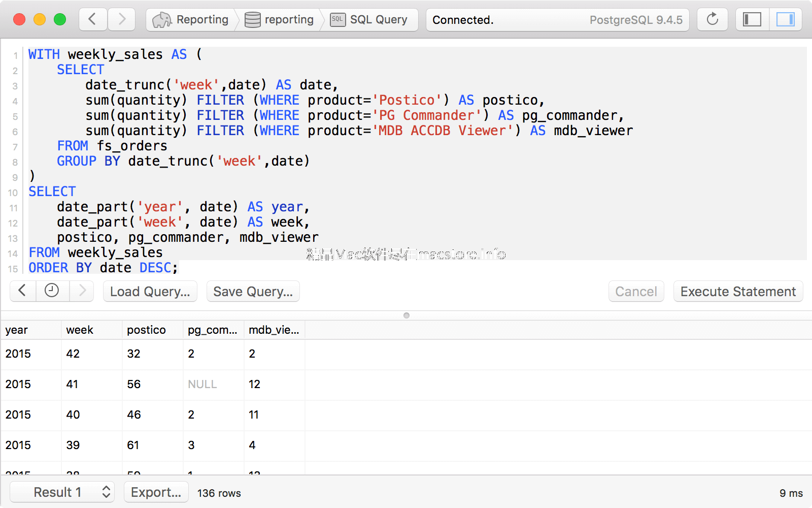
Task: Zoom the window with the green button
Action: [60, 19]
